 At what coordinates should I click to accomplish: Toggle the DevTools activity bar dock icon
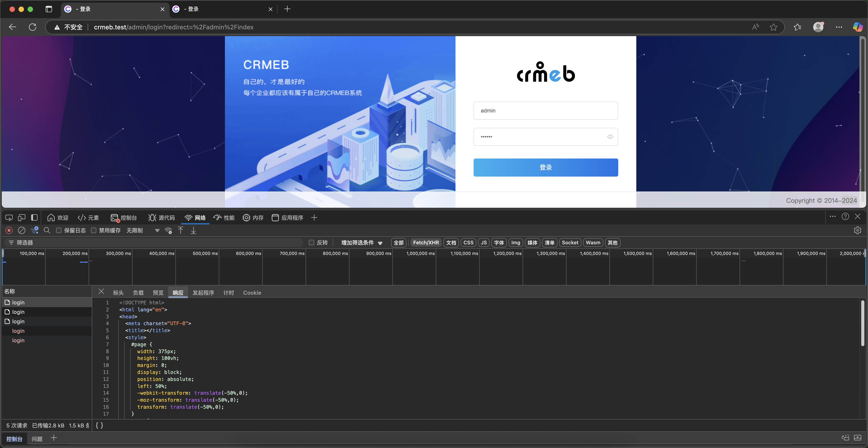[34, 218]
